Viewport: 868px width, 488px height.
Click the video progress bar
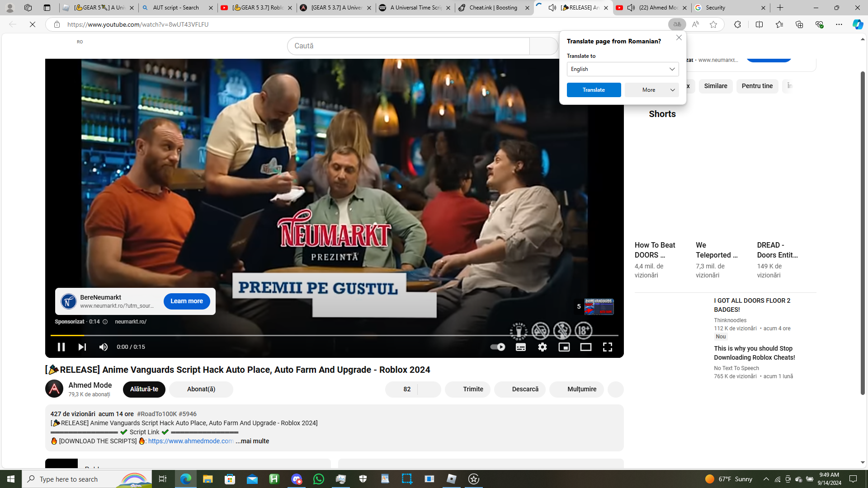(335, 335)
